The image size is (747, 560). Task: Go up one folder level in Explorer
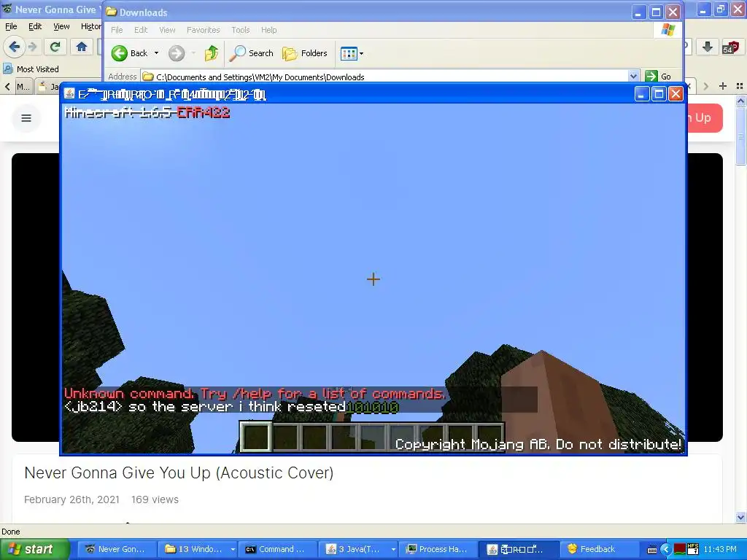212,53
